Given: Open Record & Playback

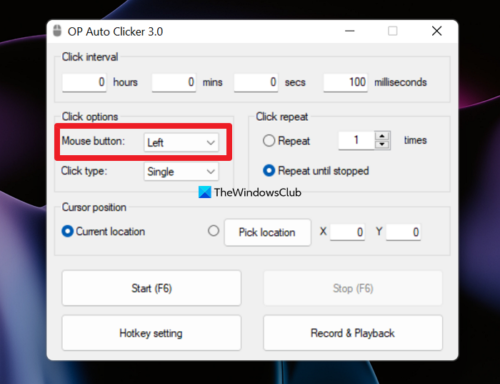Looking at the screenshot, I should tap(353, 333).
